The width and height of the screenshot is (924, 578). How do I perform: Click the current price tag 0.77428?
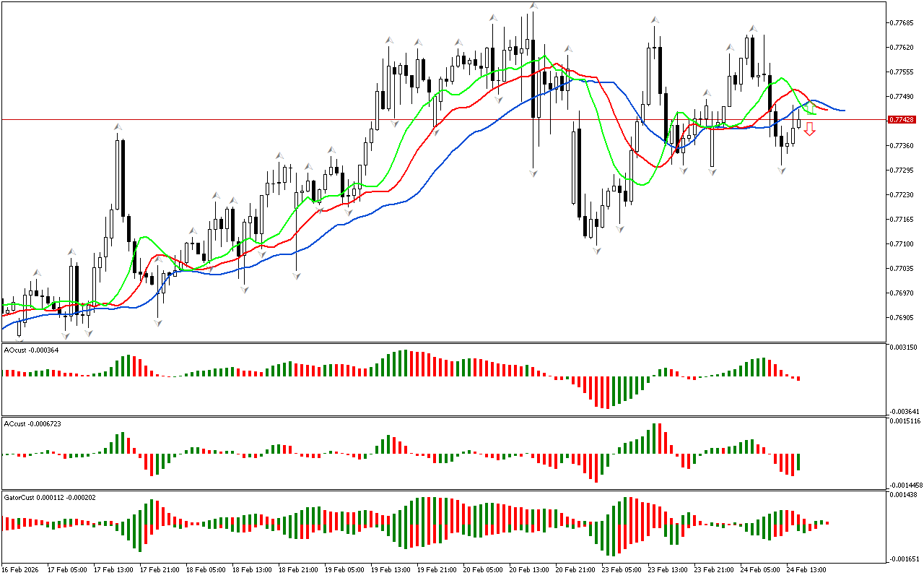tap(902, 119)
